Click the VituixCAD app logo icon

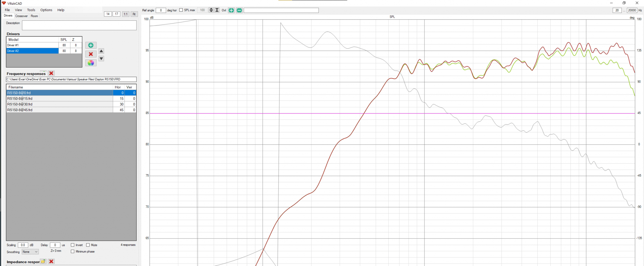tap(4, 3)
